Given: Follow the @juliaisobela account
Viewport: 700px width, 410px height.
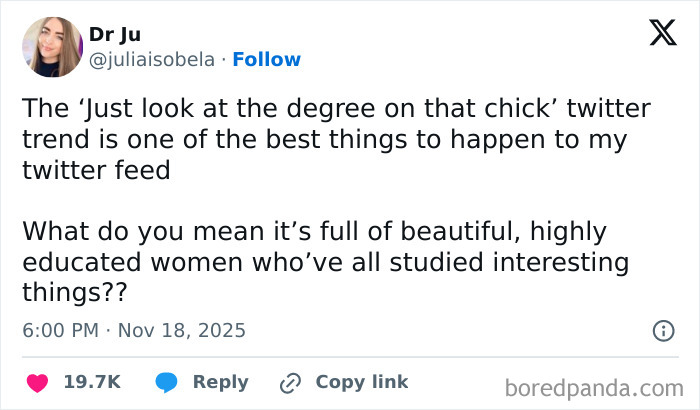Looking at the screenshot, I should [x=266, y=59].
